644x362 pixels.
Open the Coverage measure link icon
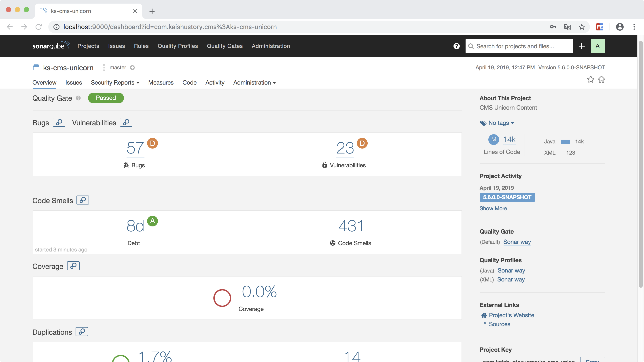point(73,266)
